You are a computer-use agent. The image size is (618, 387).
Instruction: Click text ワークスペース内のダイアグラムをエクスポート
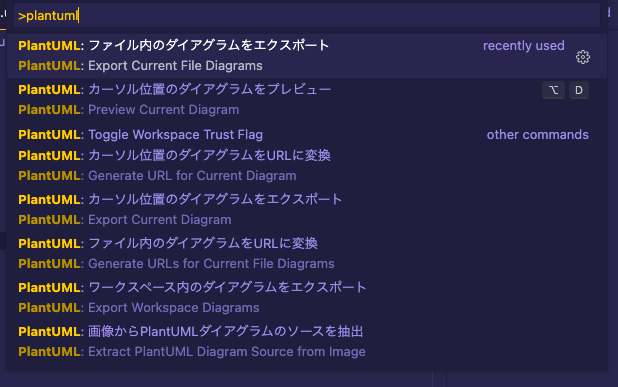(x=227, y=287)
